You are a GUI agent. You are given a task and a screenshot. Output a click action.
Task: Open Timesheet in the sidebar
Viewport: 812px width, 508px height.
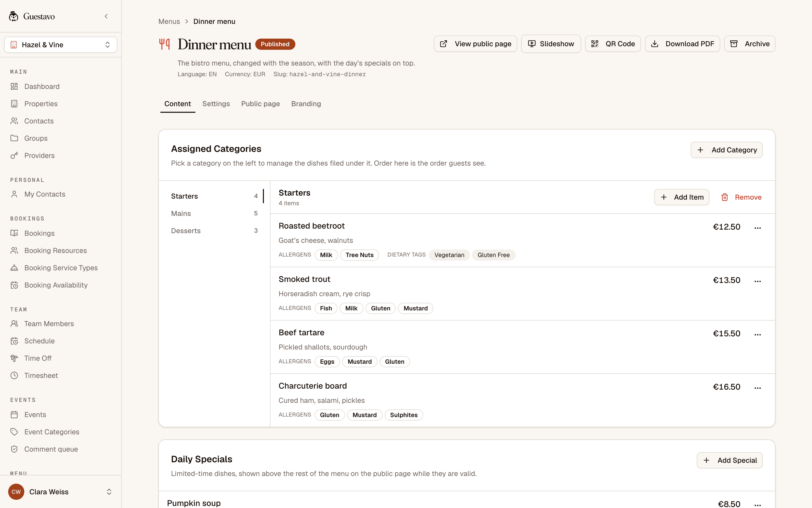[x=60, y=375]
